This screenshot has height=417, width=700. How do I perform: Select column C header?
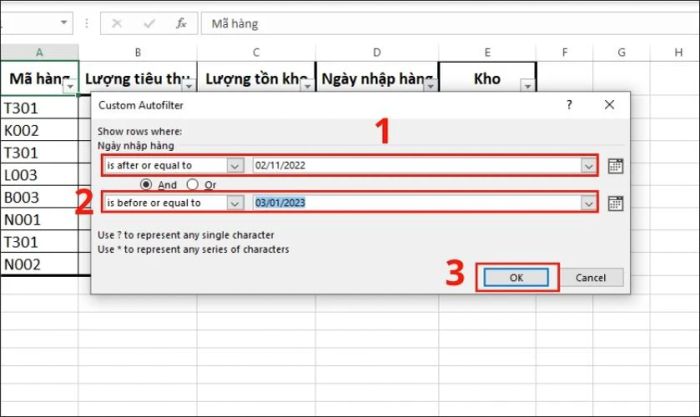coord(256,52)
